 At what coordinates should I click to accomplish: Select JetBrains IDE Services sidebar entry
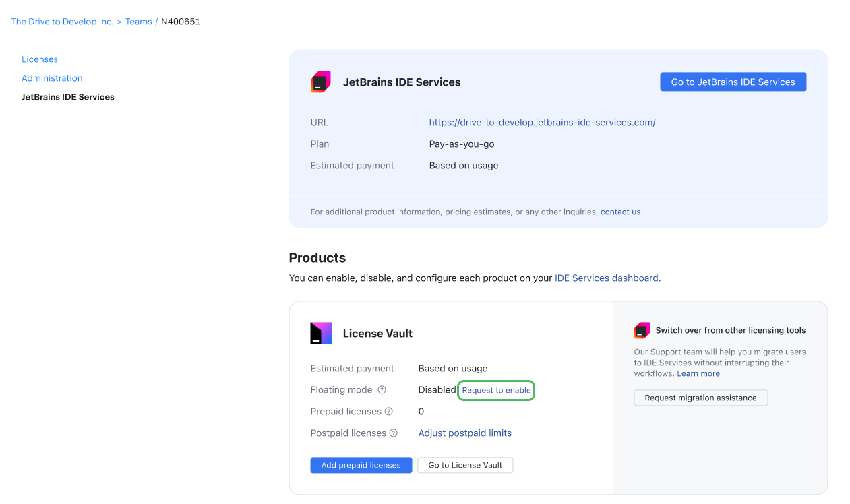67,96
